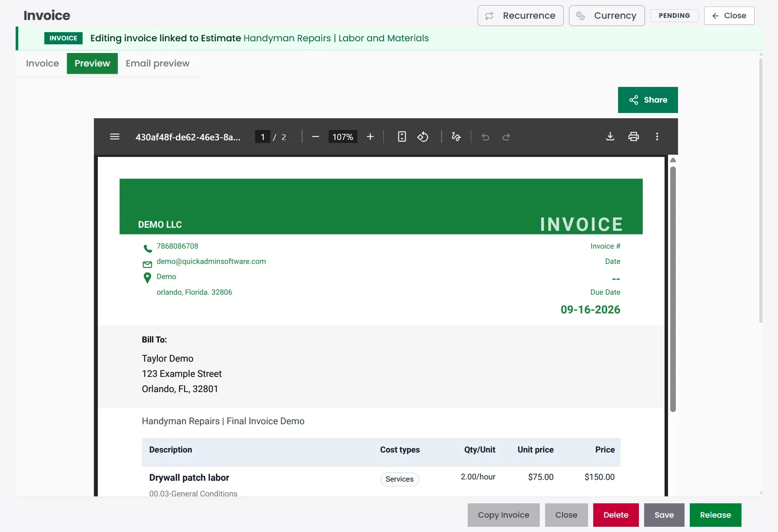Screen dimensions: 778x532
Task: Open the Currency options
Action: coord(607,16)
